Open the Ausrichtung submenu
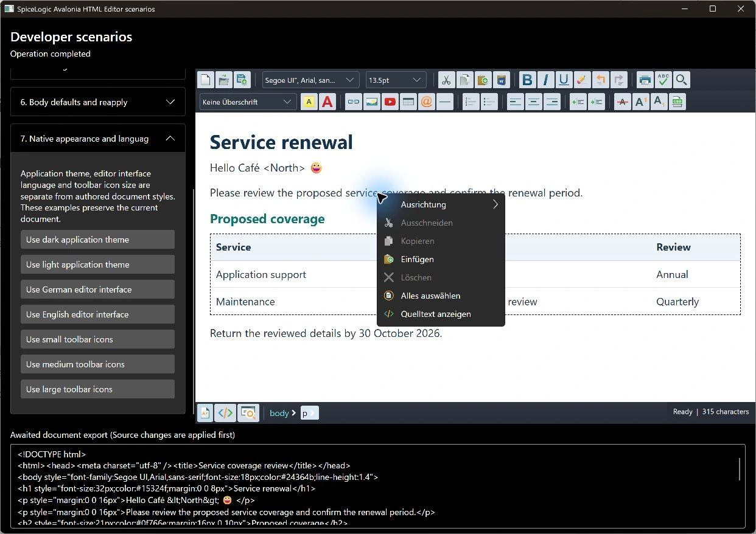This screenshot has height=534, width=756. point(441,204)
